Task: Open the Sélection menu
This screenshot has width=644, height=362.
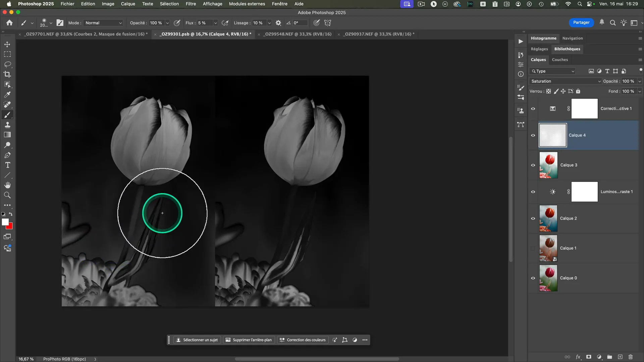Action: 169,4
